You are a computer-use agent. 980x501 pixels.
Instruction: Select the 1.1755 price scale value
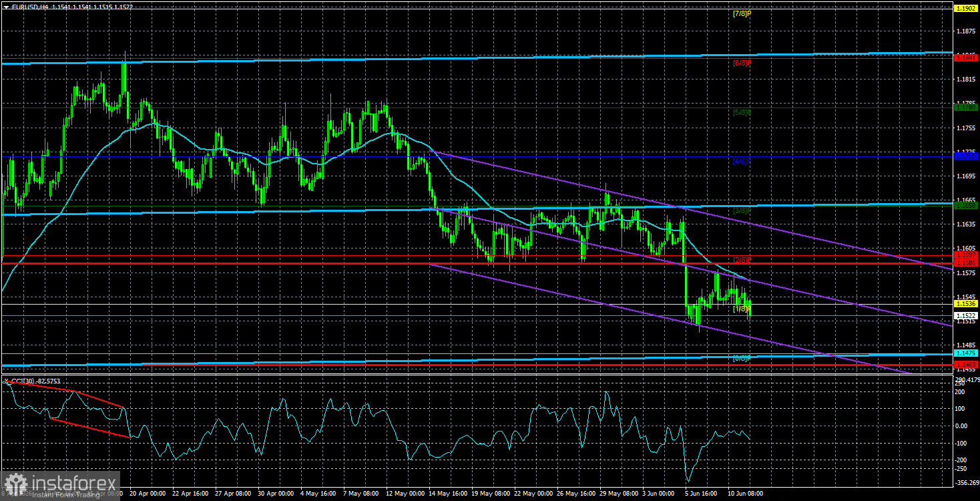[966, 128]
